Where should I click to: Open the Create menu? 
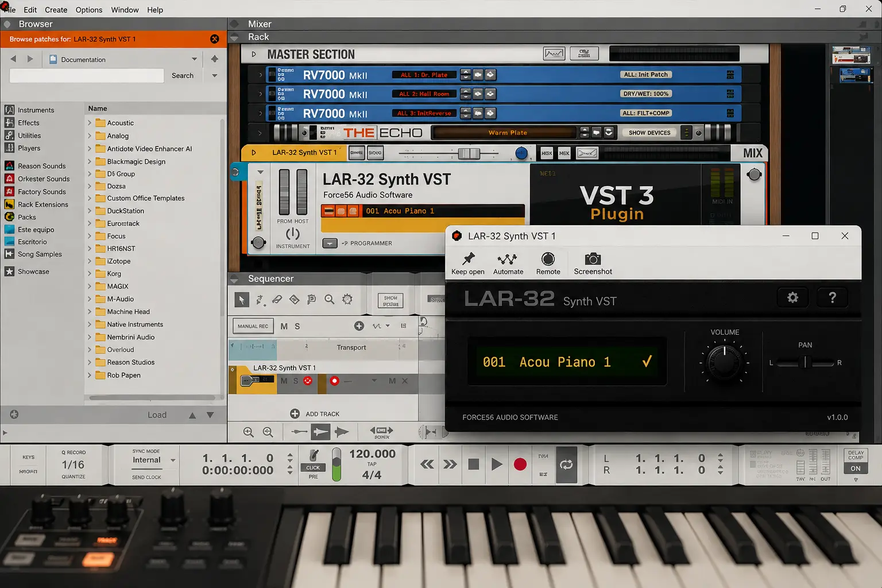56,10
